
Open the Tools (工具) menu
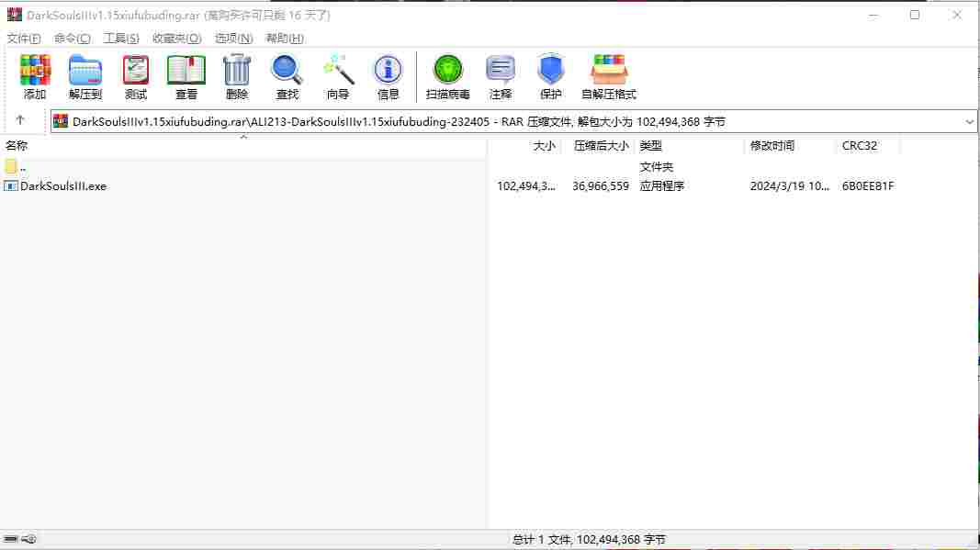(121, 39)
